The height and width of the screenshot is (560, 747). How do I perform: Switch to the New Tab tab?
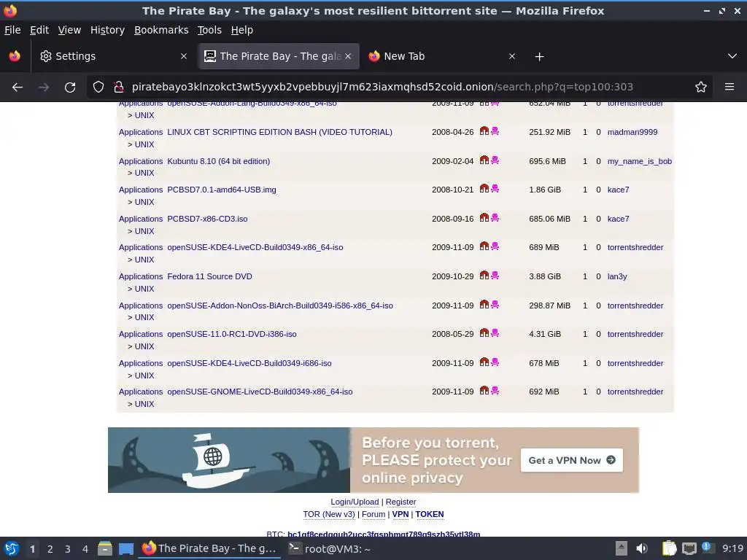click(441, 56)
